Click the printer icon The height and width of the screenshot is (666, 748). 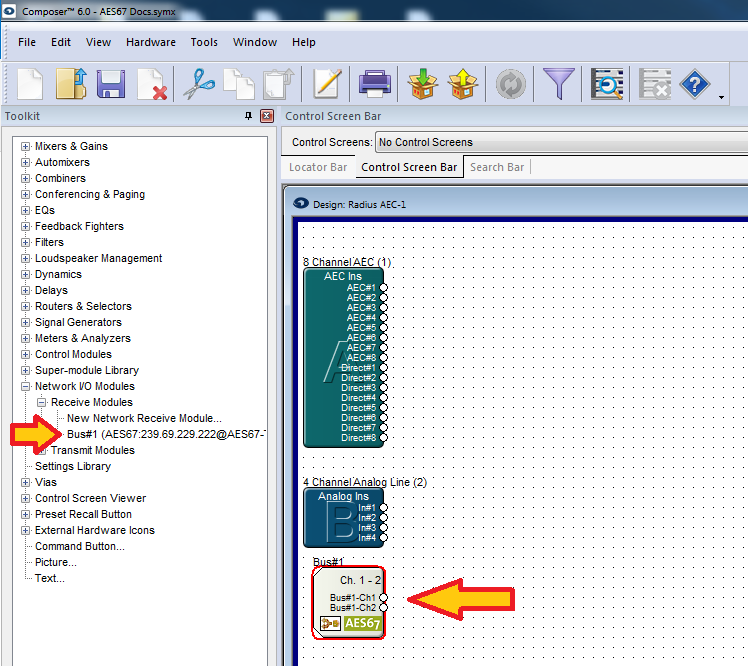[x=374, y=84]
